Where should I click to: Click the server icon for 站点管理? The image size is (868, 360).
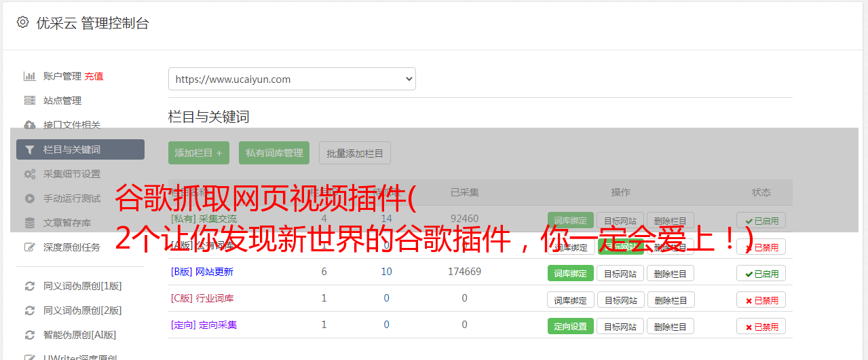[x=29, y=101]
